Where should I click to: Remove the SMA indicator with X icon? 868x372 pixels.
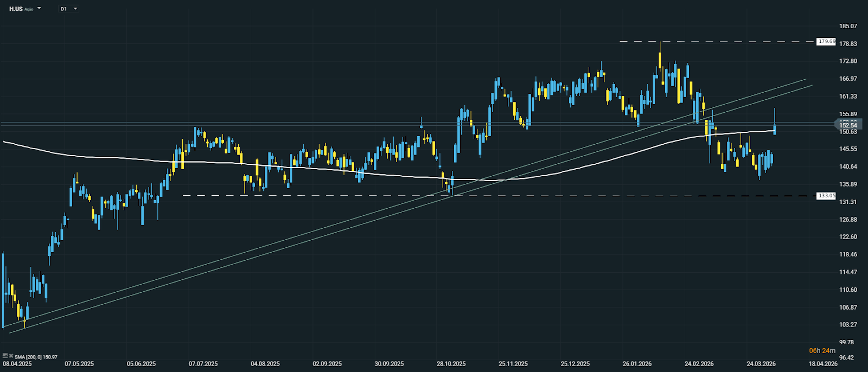(x=11, y=356)
